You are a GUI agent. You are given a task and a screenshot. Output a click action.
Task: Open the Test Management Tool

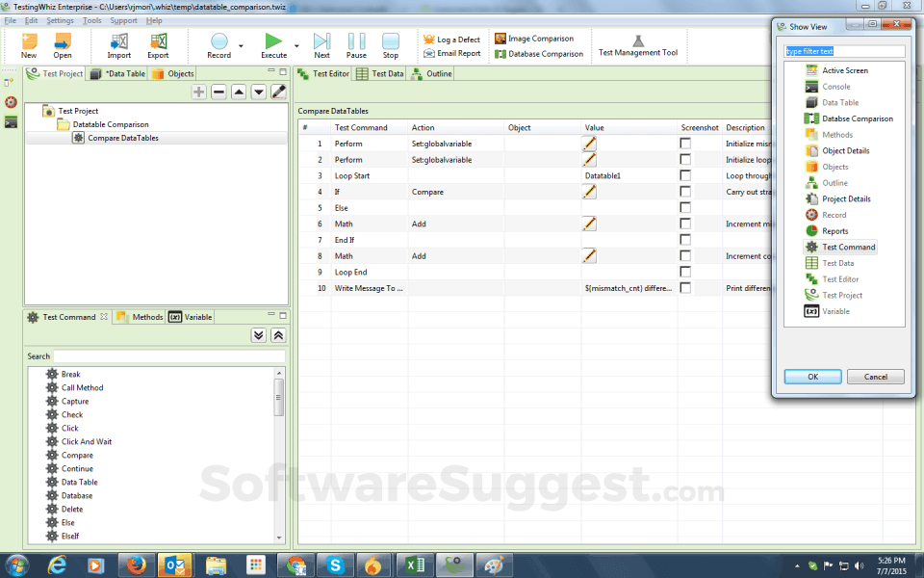(x=638, y=44)
